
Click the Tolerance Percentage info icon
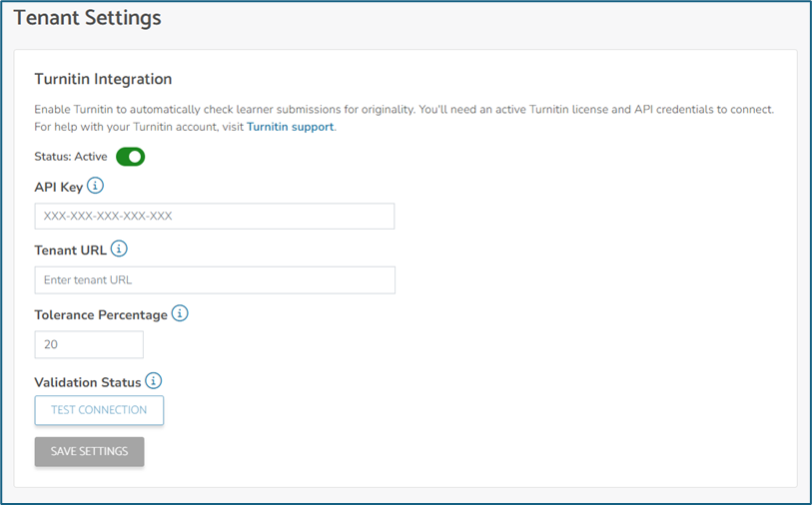coord(180,313)
